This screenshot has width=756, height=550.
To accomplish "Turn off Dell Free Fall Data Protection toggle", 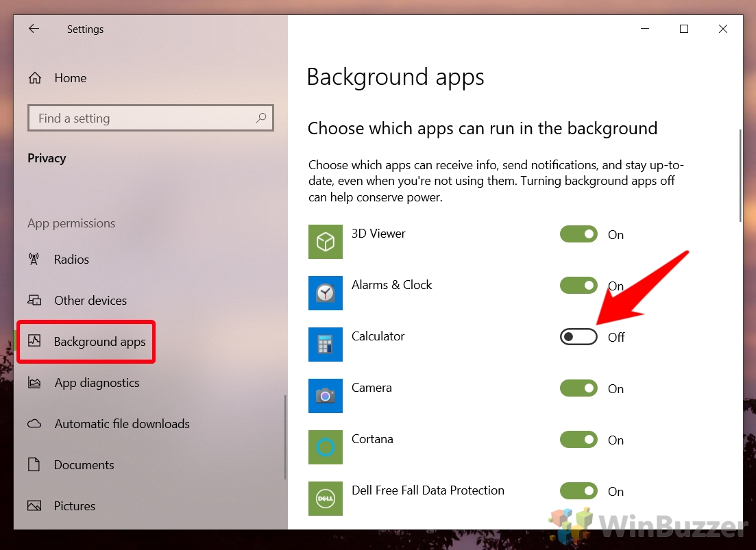I will tap(578, 491).
